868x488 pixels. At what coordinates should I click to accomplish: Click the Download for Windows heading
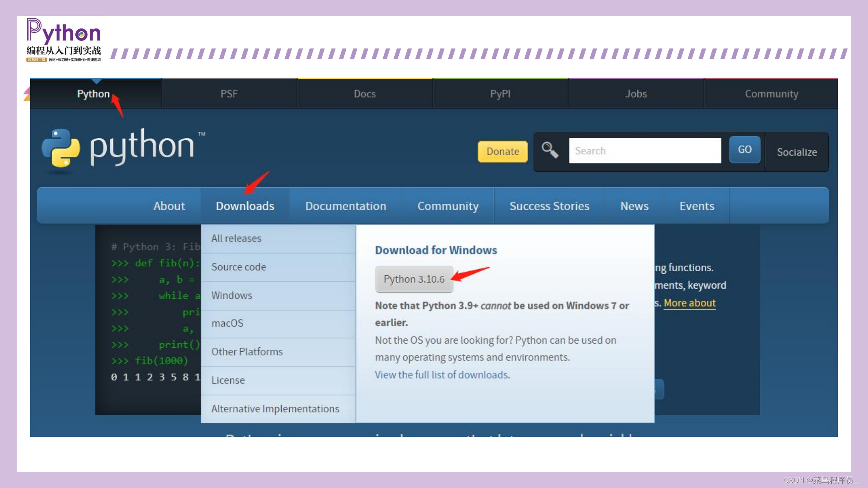pos(436,250)
